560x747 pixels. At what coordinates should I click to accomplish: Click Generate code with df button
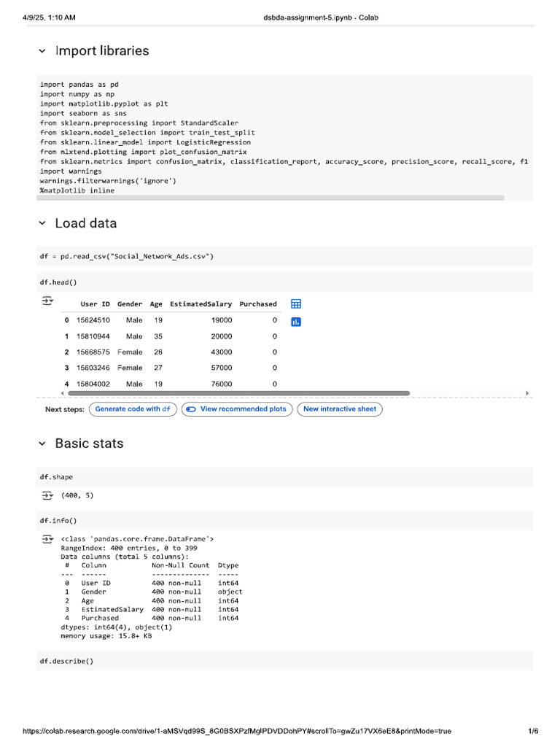click(x=133, y=409)
